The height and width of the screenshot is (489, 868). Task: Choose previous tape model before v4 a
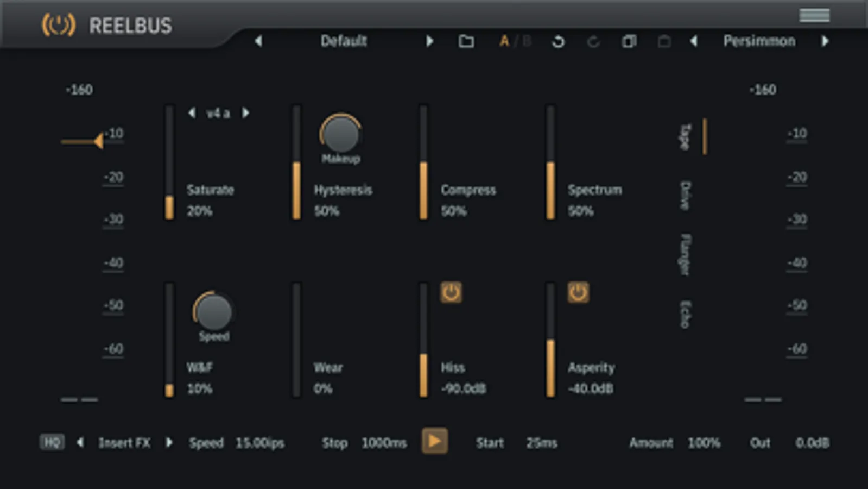tap(192, 113)
